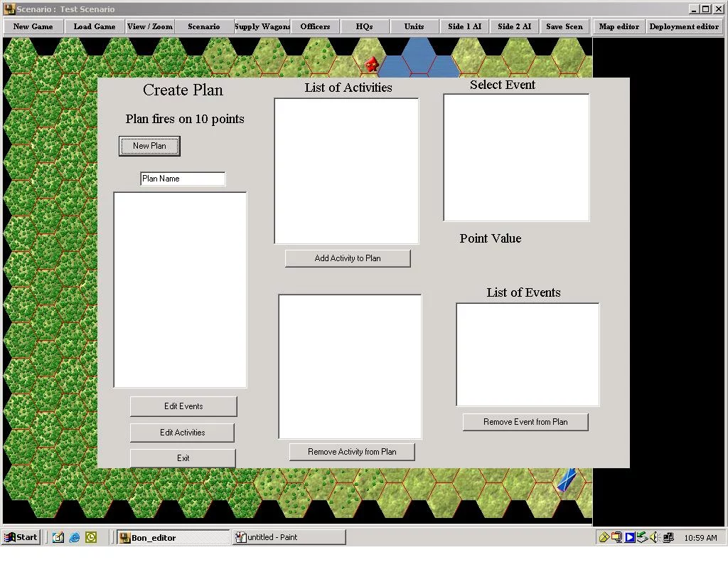Switch to the Map editor
The height and width of the screenshot is (587, 728).
[619, 26]
